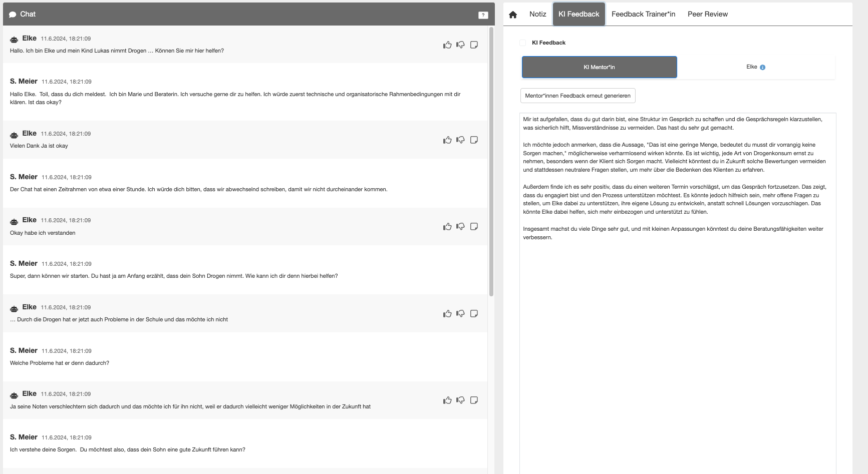Select the KI Mentor*in feedback view
The height and width of the screenshot is (474, 868).
pos(599,67)
